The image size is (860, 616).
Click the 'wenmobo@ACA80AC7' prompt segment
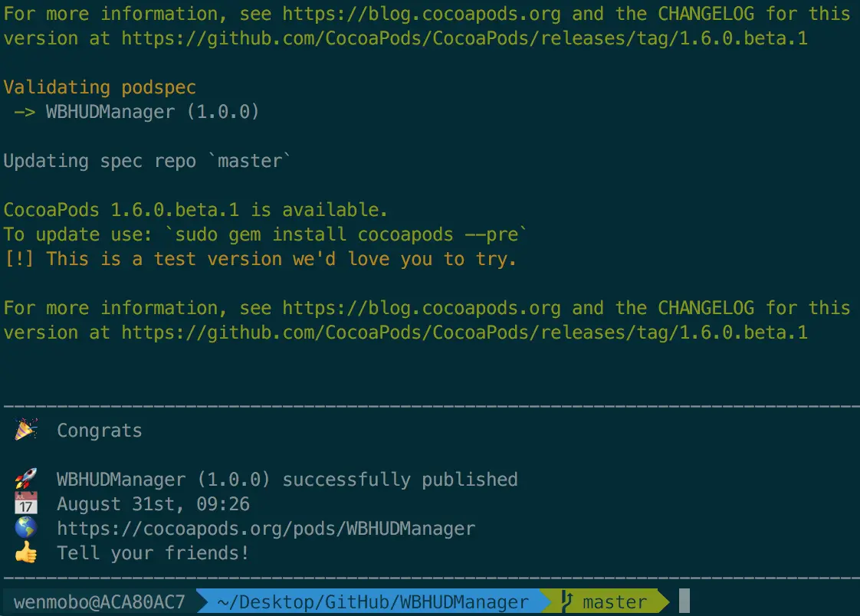click(100, 601)
